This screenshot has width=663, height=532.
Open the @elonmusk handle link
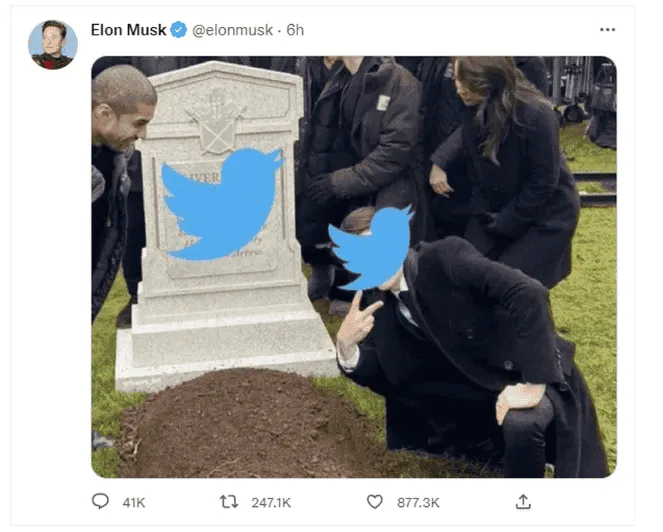[x=234, y=30]
